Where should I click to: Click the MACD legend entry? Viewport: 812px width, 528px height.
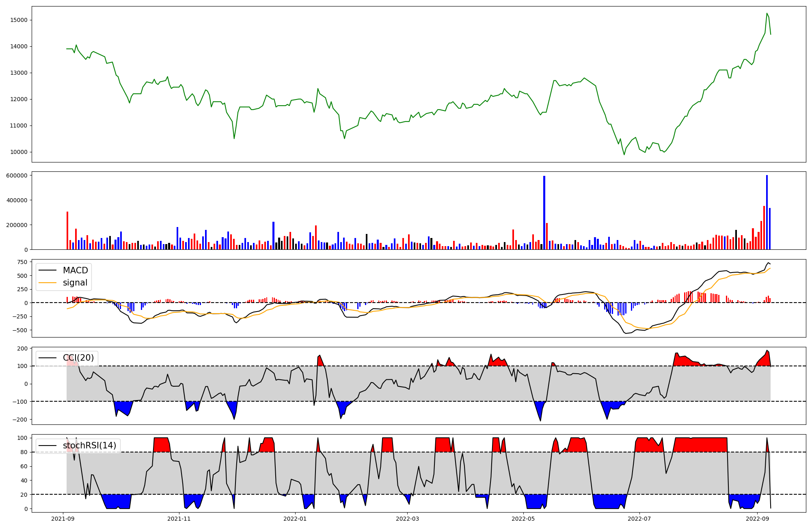[75, 270]
